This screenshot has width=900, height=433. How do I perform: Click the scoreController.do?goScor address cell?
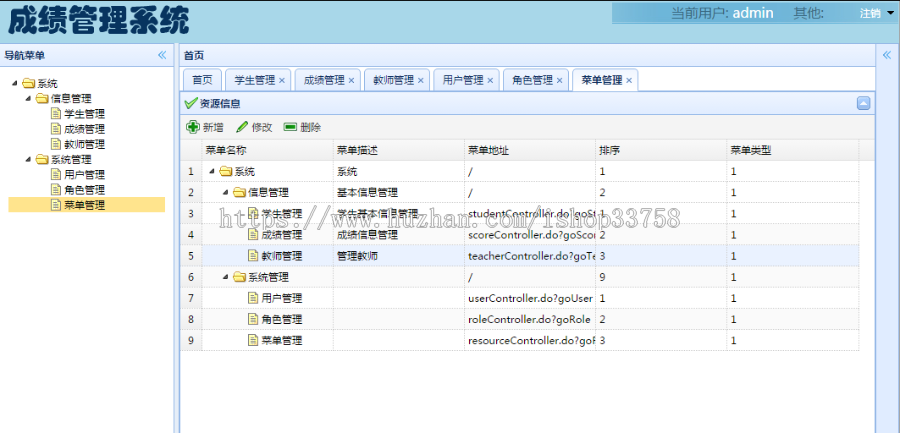click(x=530, y=235)
